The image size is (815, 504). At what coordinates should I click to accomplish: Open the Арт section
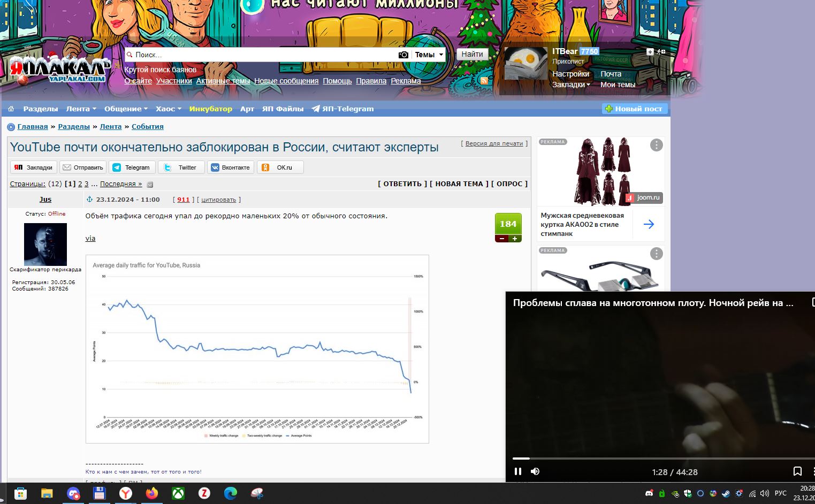coord(247,109)
